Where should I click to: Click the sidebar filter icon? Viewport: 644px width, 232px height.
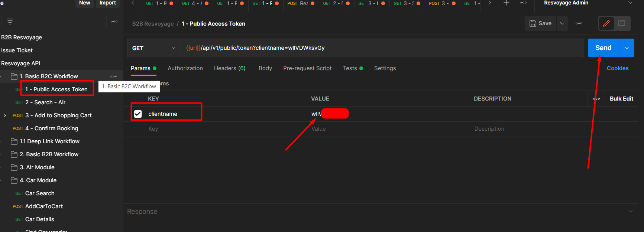(x=10, y=22)
